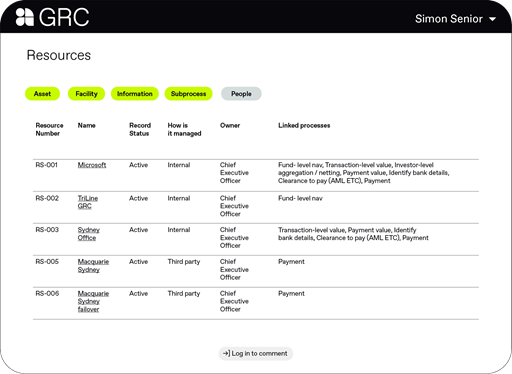
Task: Select the Linked processes column header
Action: [304, 125]
